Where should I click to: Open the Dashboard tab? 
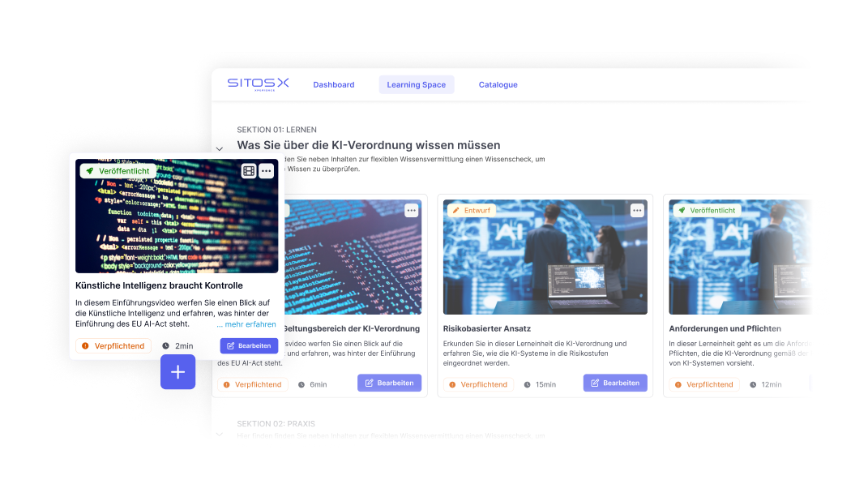point(334,85)
